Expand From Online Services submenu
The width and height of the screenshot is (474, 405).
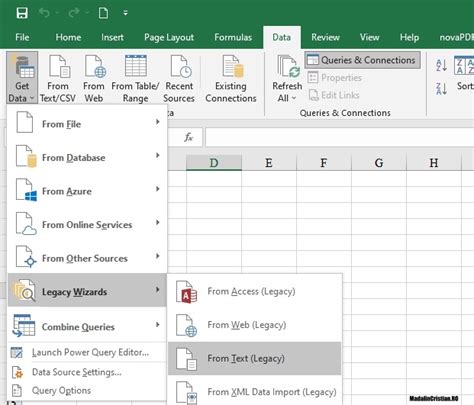(x=87, y=224)
